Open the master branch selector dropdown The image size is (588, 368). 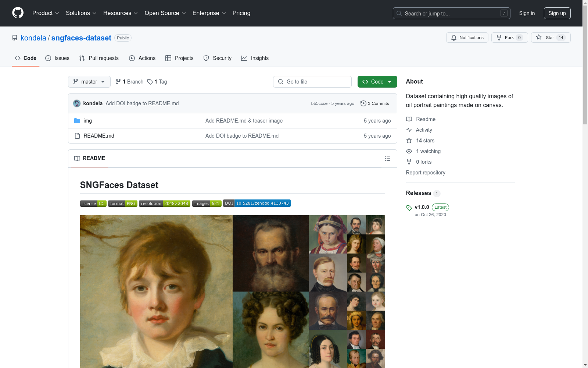[89, 82]
